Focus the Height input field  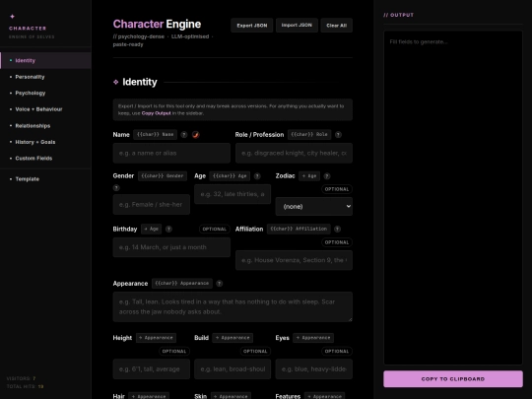[152, 369]
